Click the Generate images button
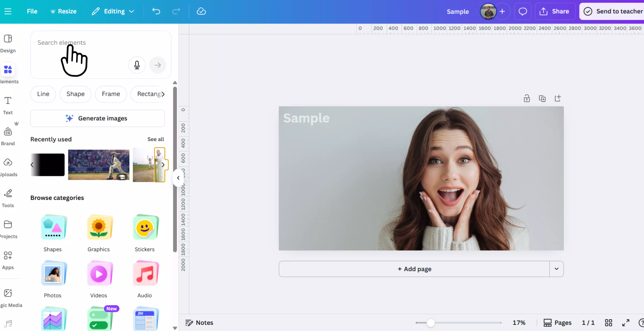This screenshot has width=644, height=331. pos(97,118)
